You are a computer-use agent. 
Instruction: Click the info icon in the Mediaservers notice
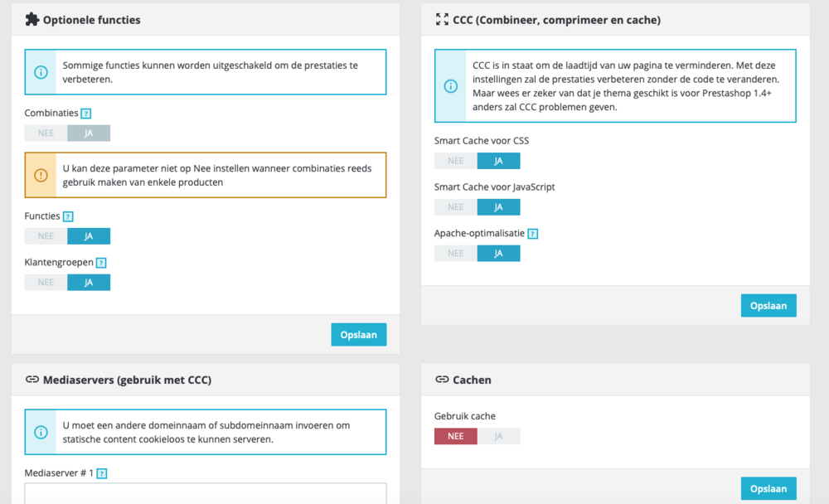(41, 432)
